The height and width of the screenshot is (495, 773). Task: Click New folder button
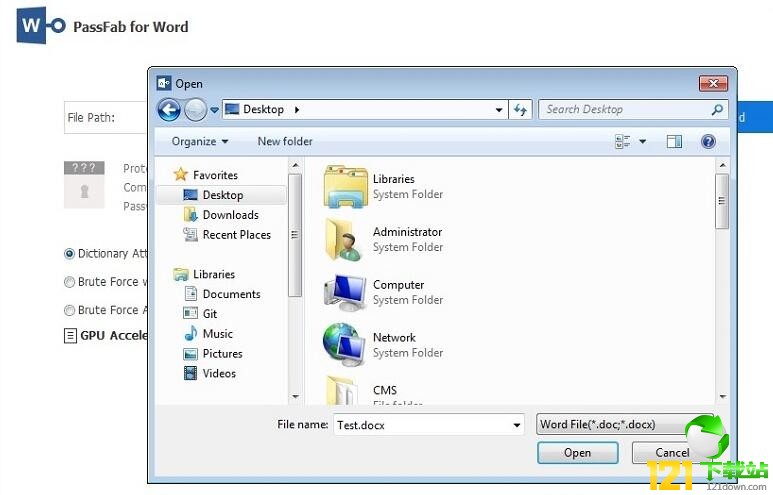pyautogui.click(x=285, y=141)
